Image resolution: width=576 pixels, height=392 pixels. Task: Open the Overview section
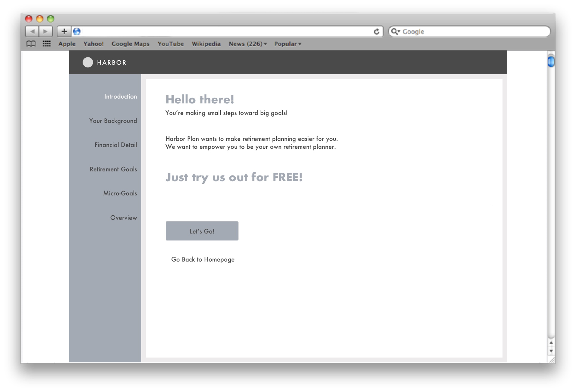[124, 218]
